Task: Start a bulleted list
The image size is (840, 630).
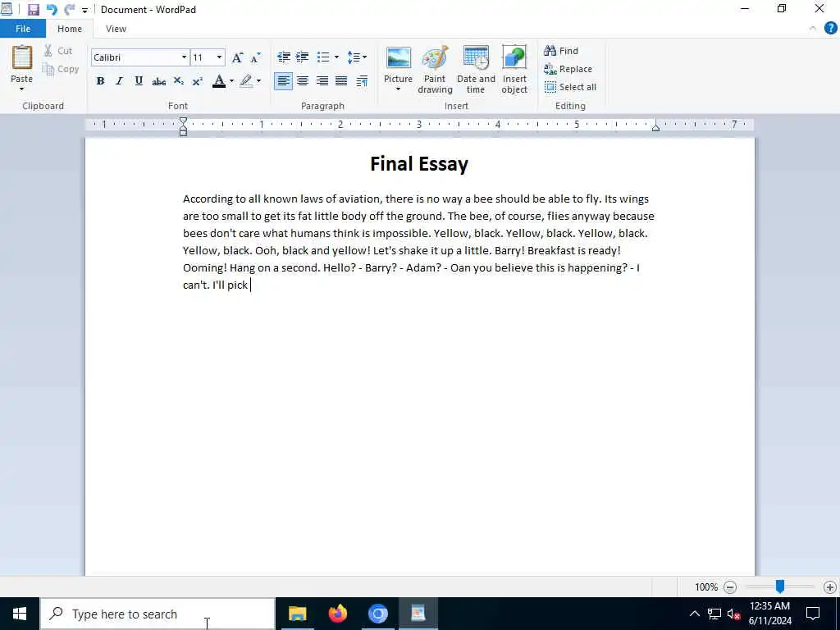Action: (x=323, y=57)
